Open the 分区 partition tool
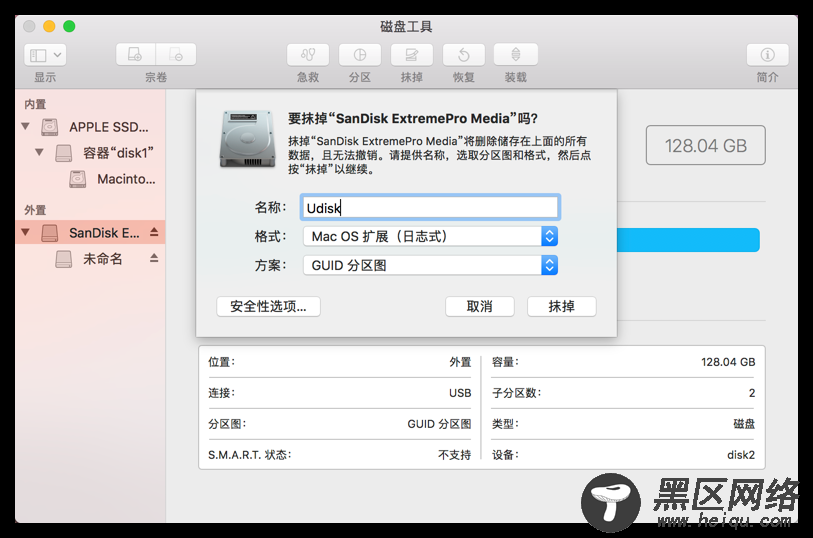Image resolution: width=813 pixels, height=538 pixels. [360, 54]
